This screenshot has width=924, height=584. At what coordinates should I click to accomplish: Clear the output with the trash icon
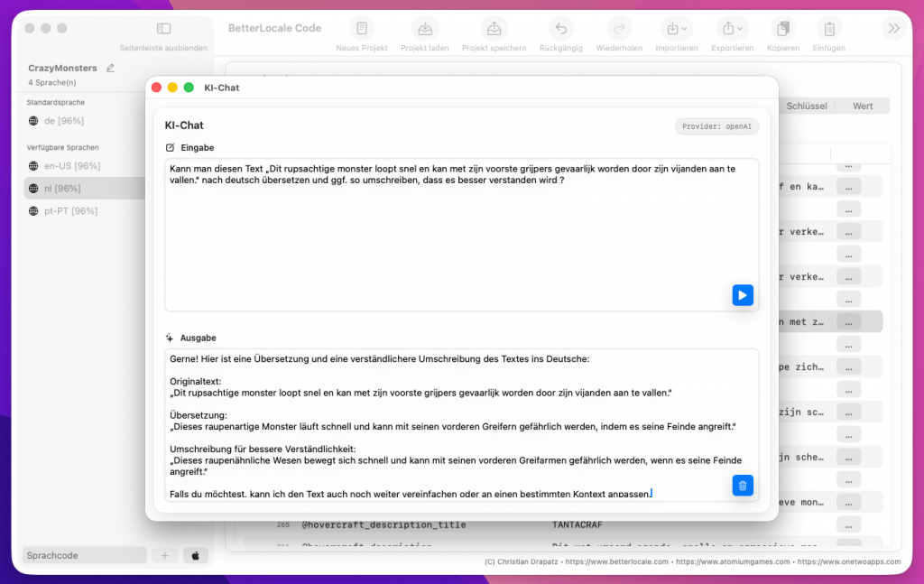[x=743, y=486]
